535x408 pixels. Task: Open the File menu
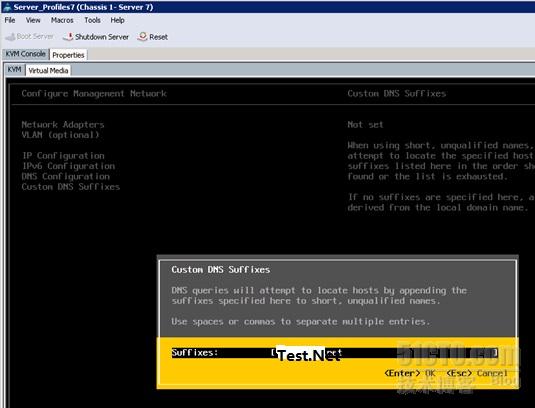pos(10,20)
